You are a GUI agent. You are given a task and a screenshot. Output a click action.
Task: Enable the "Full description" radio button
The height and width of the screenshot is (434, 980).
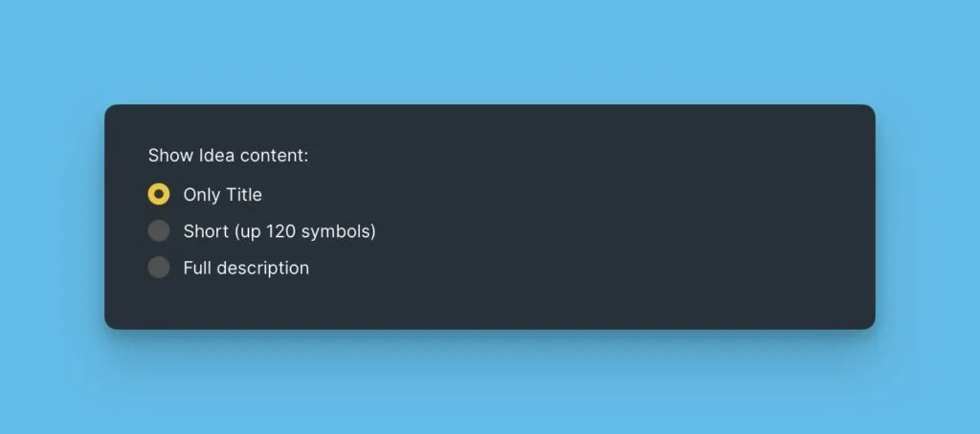pos(159,268)
